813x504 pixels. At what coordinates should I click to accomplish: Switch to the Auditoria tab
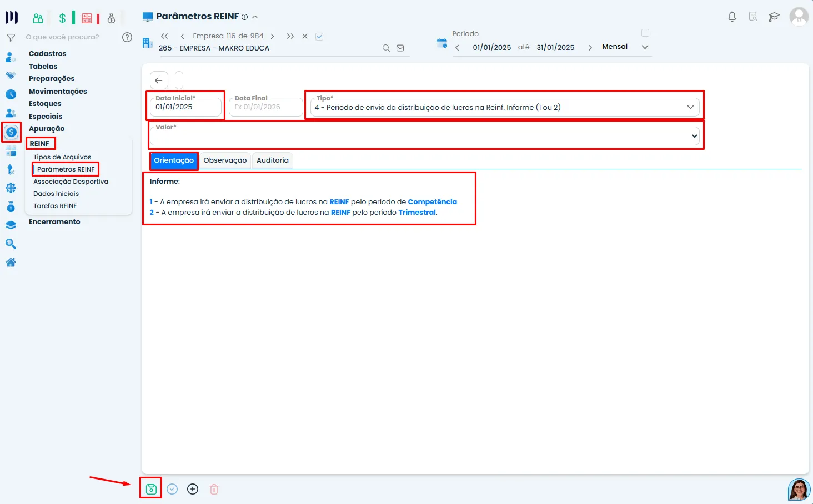coord(272,160)
